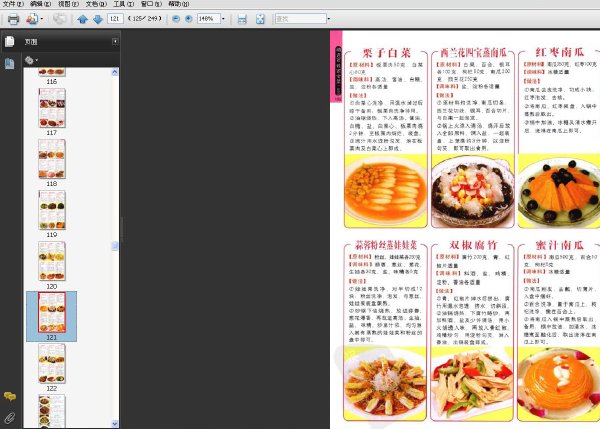Open the 编辑 (Edit) menu
Viewport: 600px width, 429px height.
[41, 4]
